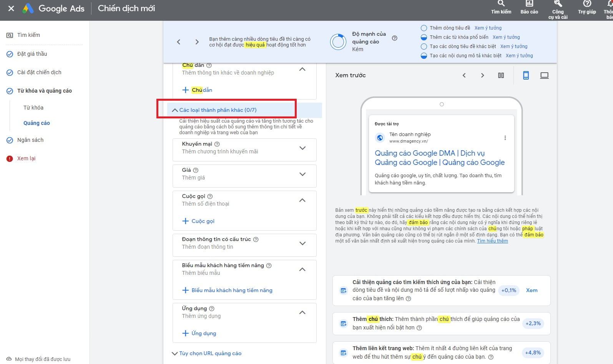The width and height of the screenshot is (613, 364).
Task: Open Xem ý tưởng for Thêm dòng tiêu đề
Action: pyautogui.click(x=488, y=28)
